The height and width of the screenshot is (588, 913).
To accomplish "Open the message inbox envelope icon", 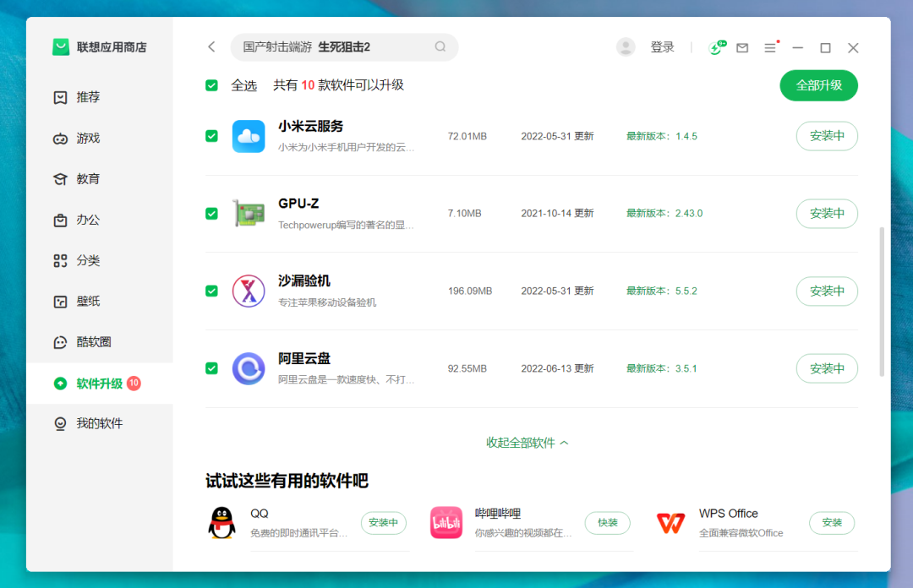I will 742,48.
